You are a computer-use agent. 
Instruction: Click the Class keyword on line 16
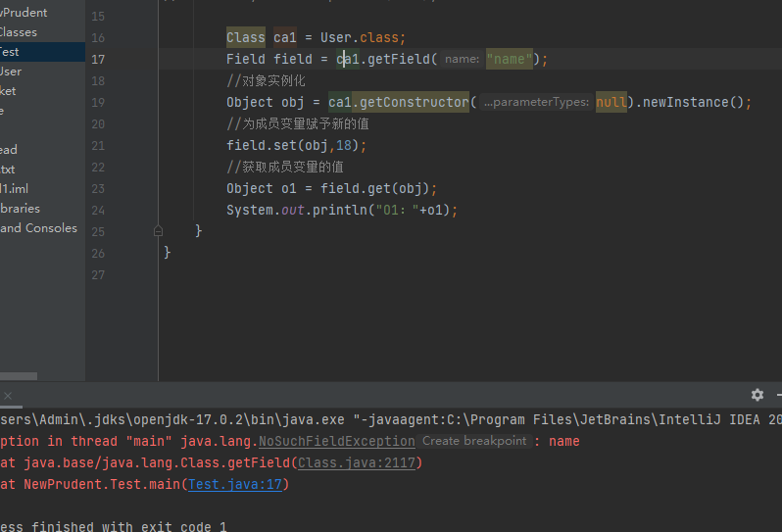click(x=245, y=37)
